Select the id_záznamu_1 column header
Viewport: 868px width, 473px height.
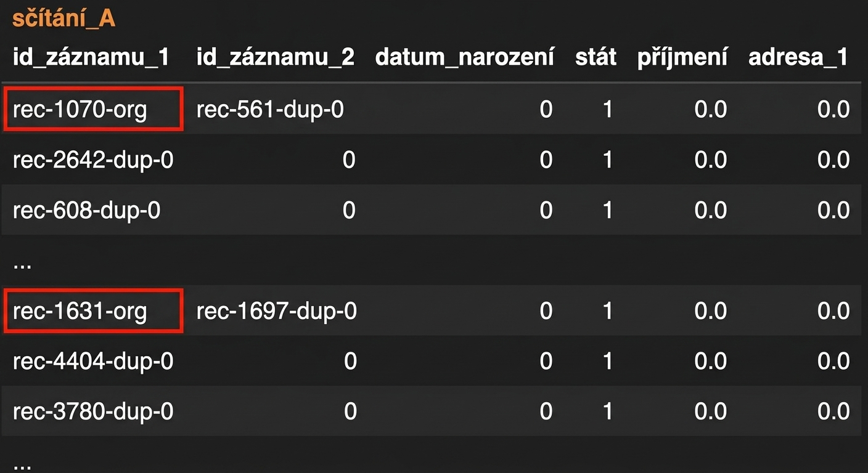click(x=91, y=57)
